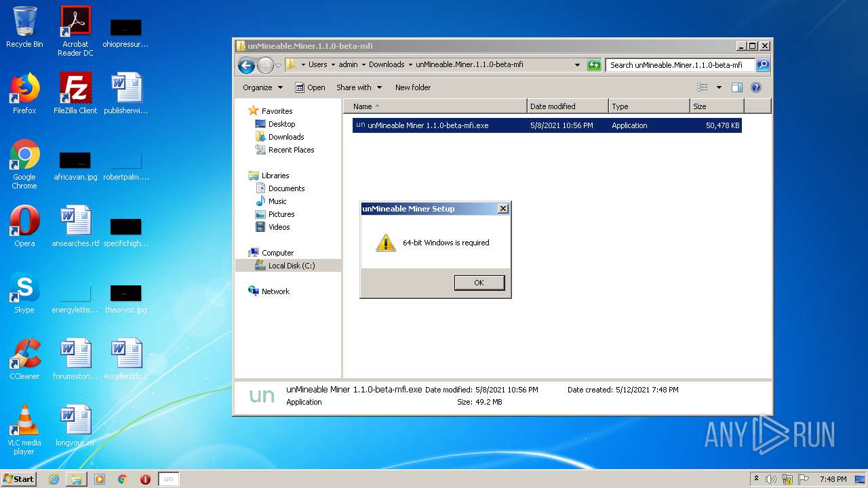The image size is (868, 488).
Task: Sort by Name column header
Action: (435, 106)
